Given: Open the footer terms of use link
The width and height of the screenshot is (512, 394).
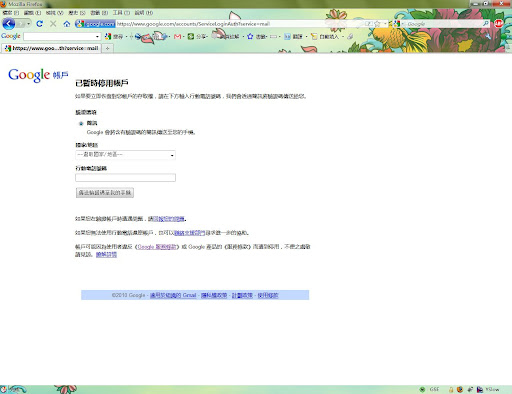Looking at the screenshot, I should [x=268, y=295].
